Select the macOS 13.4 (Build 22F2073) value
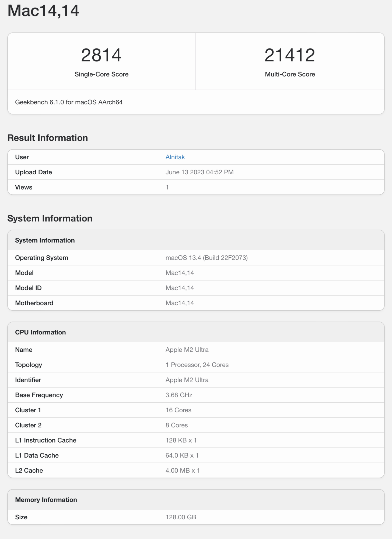Screen dimensions: 392x539 click(x=206, y=258)
